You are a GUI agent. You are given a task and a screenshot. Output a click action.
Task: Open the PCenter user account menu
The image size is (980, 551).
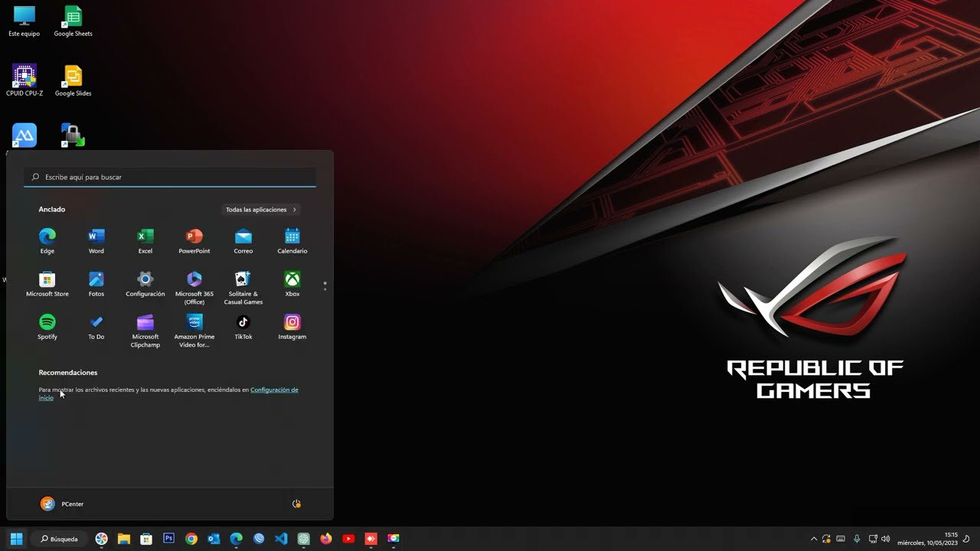tap(62, 504)
